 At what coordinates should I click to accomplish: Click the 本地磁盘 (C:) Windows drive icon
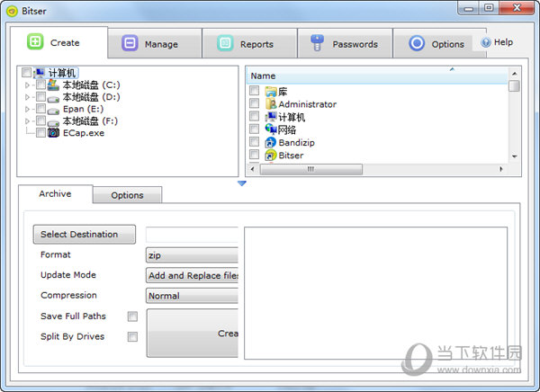[x=53, y=85]
